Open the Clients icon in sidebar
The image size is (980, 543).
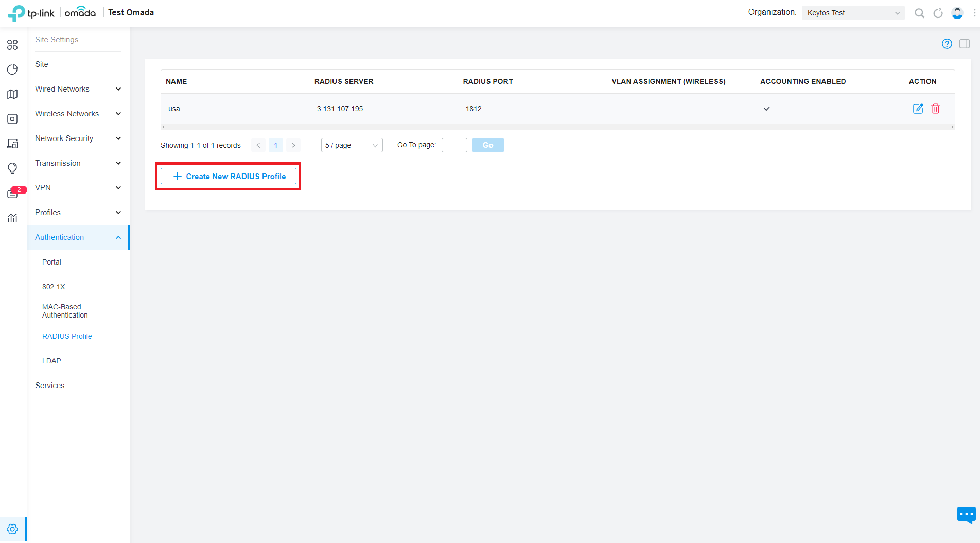12,144
